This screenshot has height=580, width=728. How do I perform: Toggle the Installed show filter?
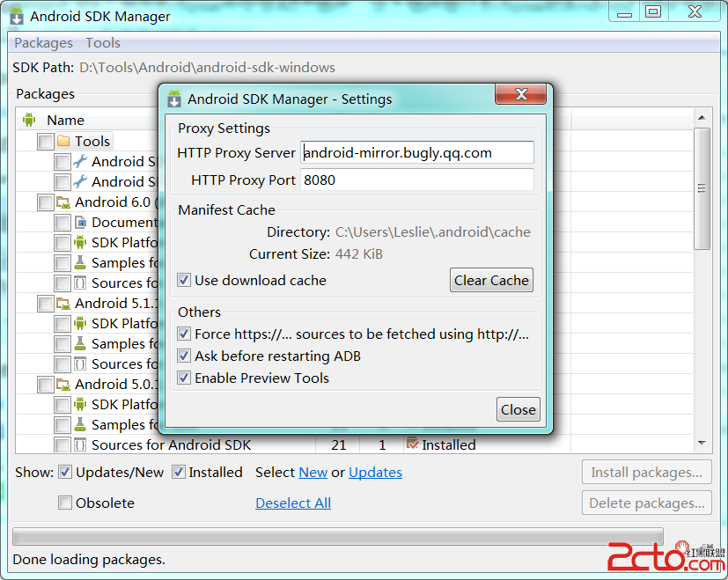click(179, 473)
